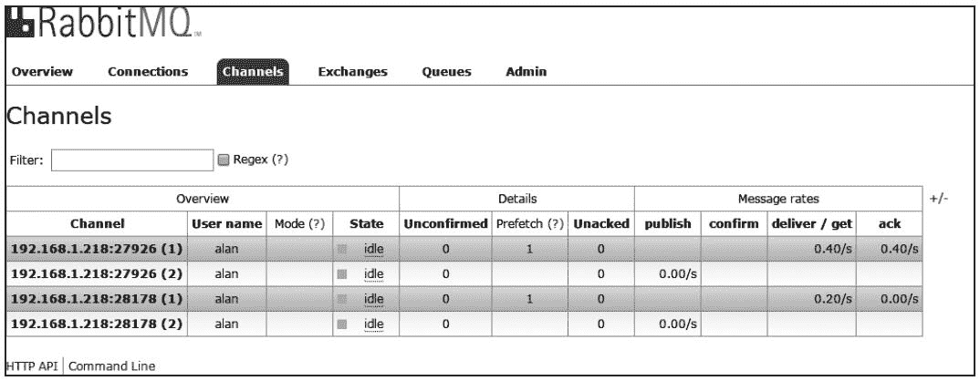980x381 pixels.
Task: Open the Overview tab
Action: [43, 72]
